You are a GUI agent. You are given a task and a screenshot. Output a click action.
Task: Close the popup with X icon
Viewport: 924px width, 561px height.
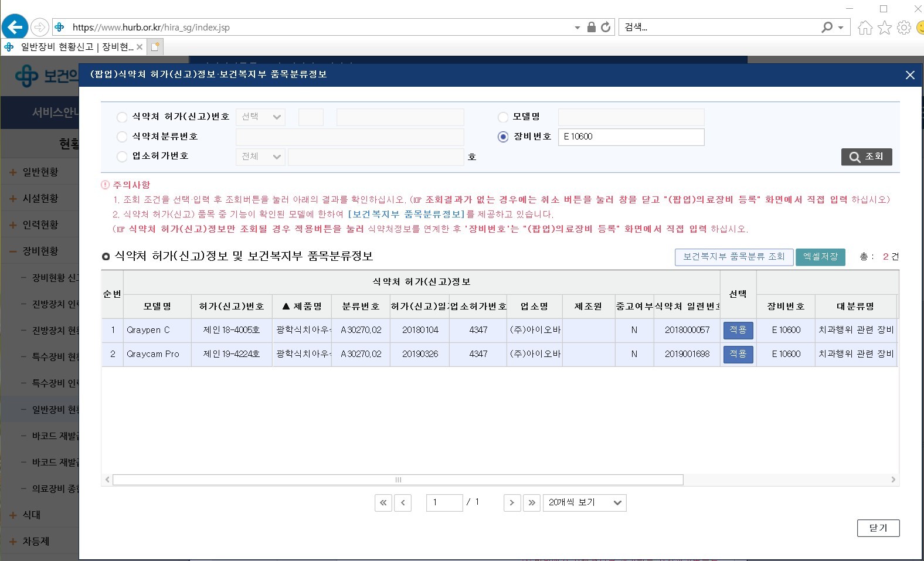910,75
